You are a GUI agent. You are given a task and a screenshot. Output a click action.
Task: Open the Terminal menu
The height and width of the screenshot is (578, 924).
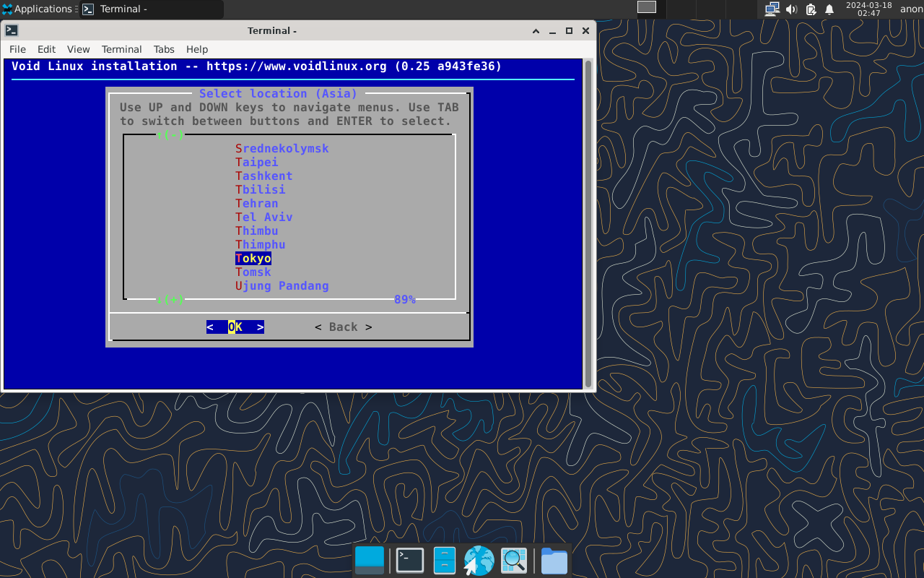[121, 49]
